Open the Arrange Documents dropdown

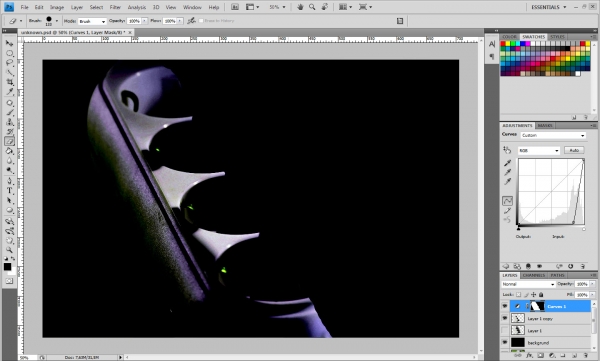[346, 7]
